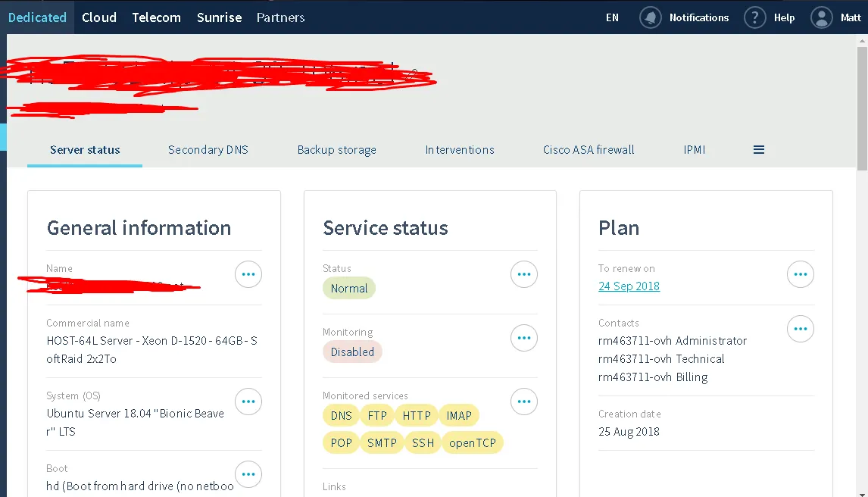Open the three-dot menu for Boot setting
Viewport: 868px width, 497px height.
tap(248, 474)
